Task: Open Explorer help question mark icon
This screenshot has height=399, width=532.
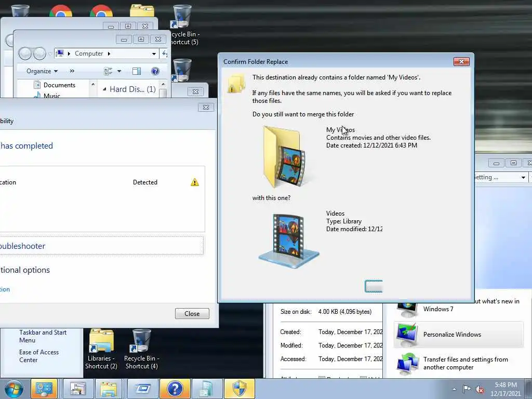Action: [x=155, y=71]
